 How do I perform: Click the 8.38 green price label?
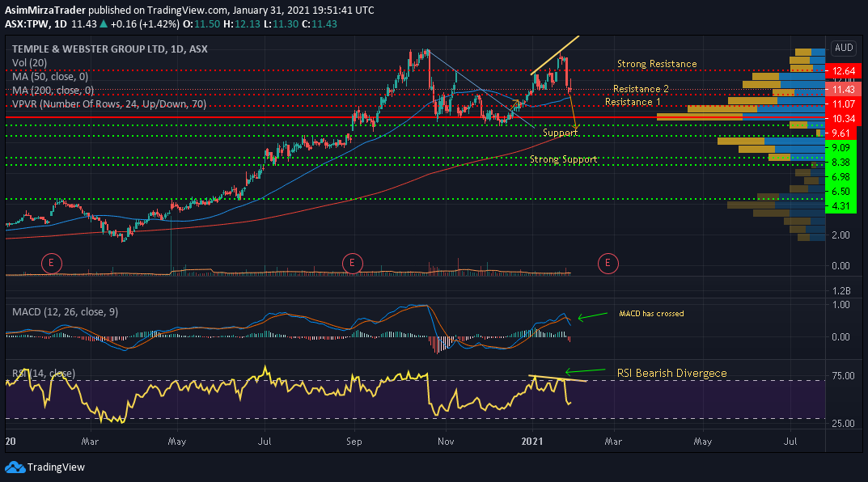[x=840, y=162]
